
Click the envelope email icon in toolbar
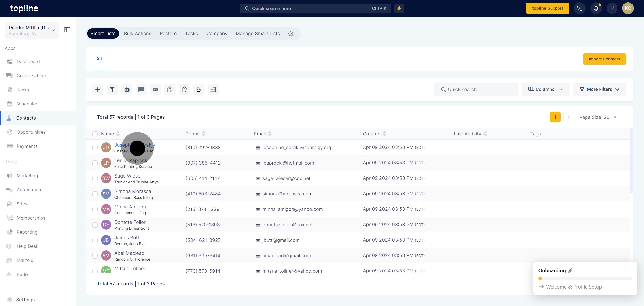point(155,89)
